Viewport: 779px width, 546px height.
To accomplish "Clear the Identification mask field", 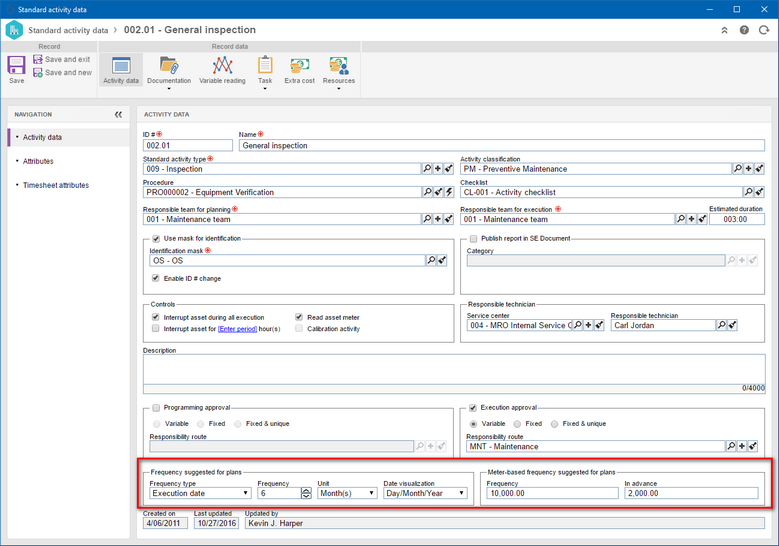I will pos(442,260).
